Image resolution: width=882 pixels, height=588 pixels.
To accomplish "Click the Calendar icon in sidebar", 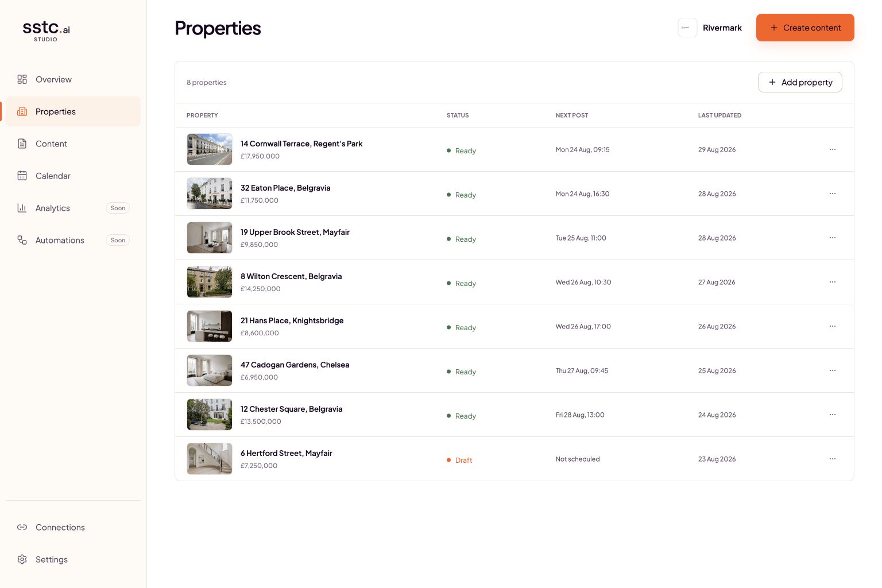I will 22,176.
